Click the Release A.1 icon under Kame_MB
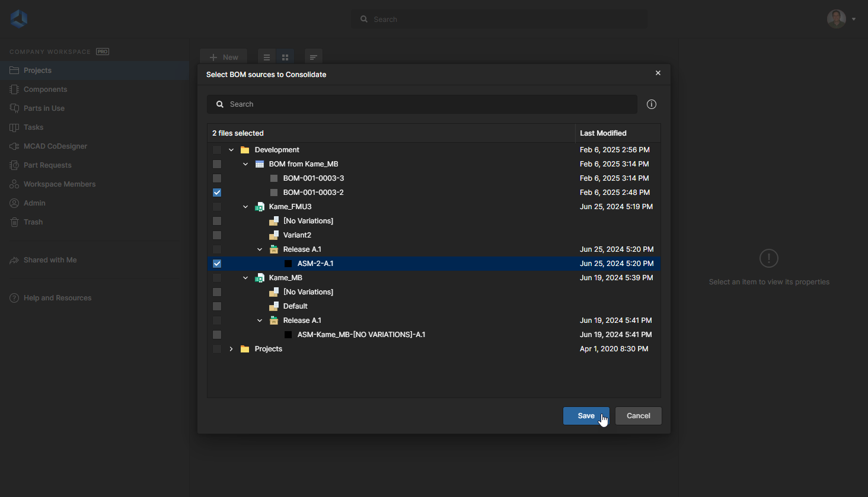 [x=274, y=320]
